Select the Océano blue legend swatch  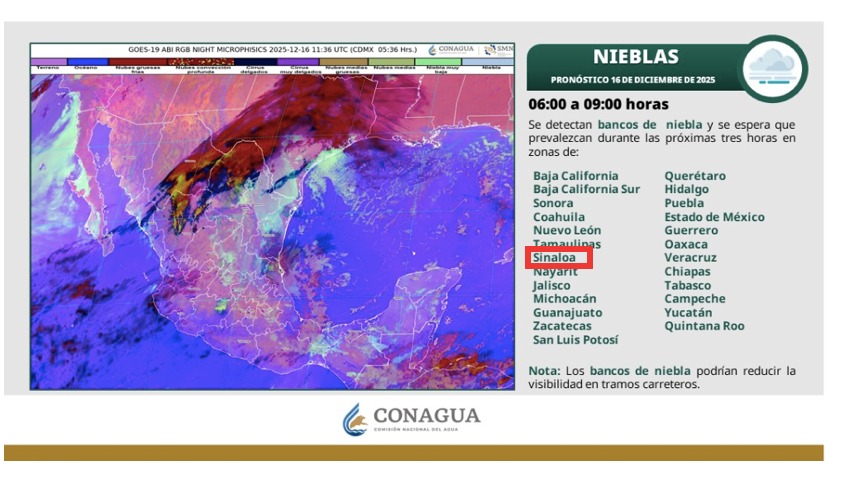point(88,62)
